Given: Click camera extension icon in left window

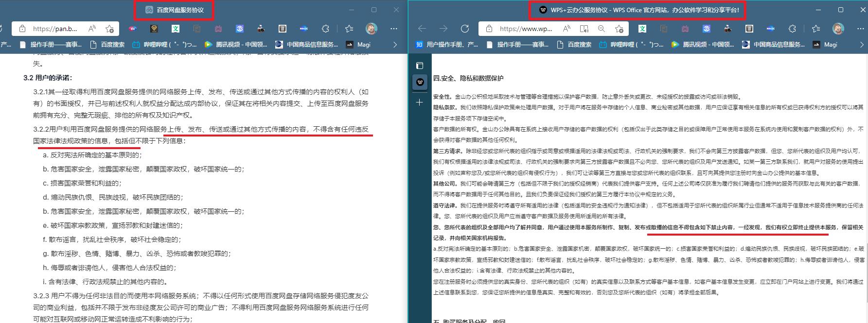Looking at the screenshot, I should 261,29.
